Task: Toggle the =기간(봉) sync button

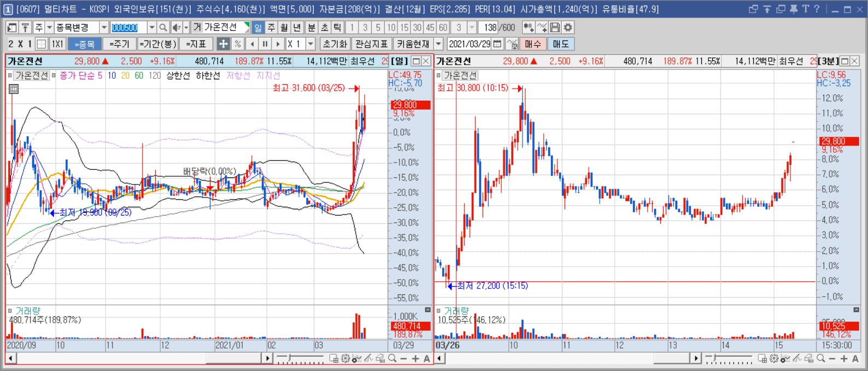Action: (157, 44)
